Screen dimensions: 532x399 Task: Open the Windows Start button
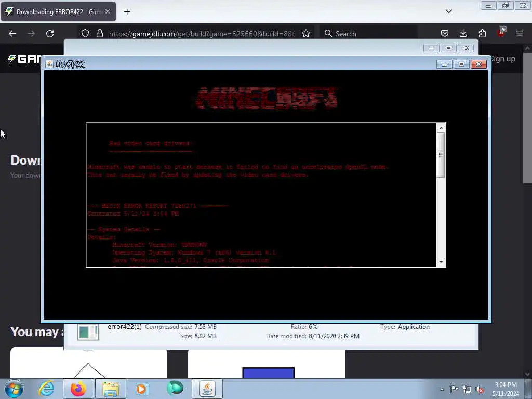click(x=14, y=389)
